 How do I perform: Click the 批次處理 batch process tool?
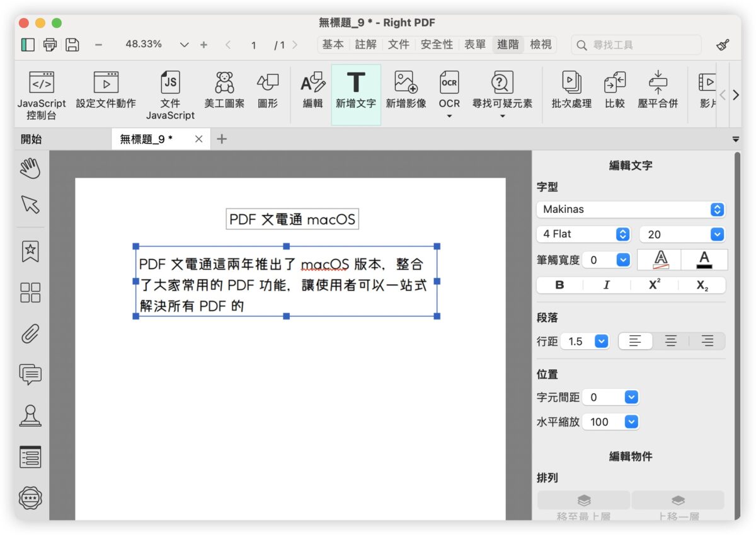(571, 89)
